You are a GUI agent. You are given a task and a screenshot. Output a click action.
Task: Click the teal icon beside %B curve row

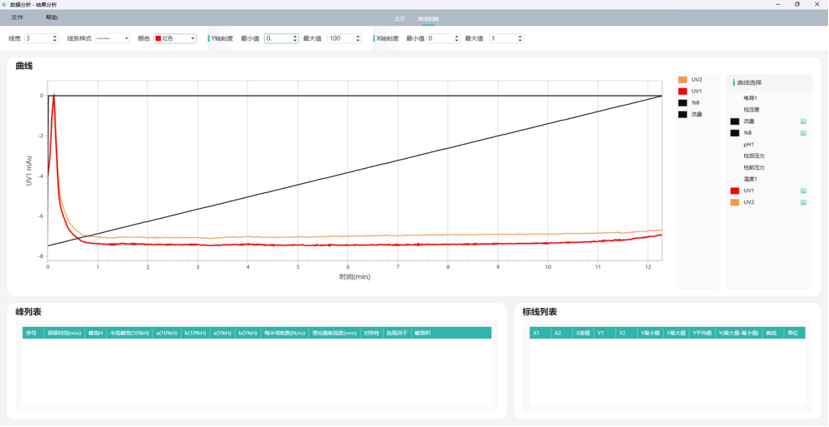tap(803, 133)
